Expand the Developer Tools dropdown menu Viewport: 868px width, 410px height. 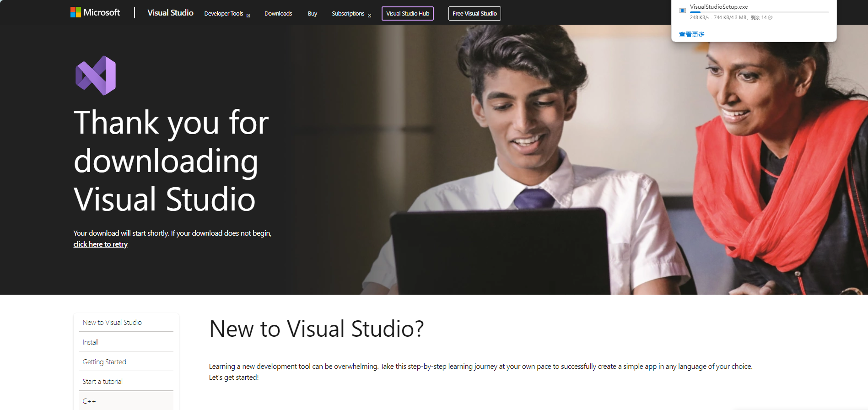227,14
